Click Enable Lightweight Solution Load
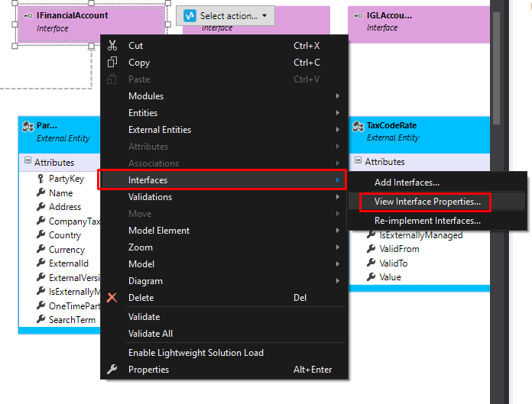 tap(224, 353)
